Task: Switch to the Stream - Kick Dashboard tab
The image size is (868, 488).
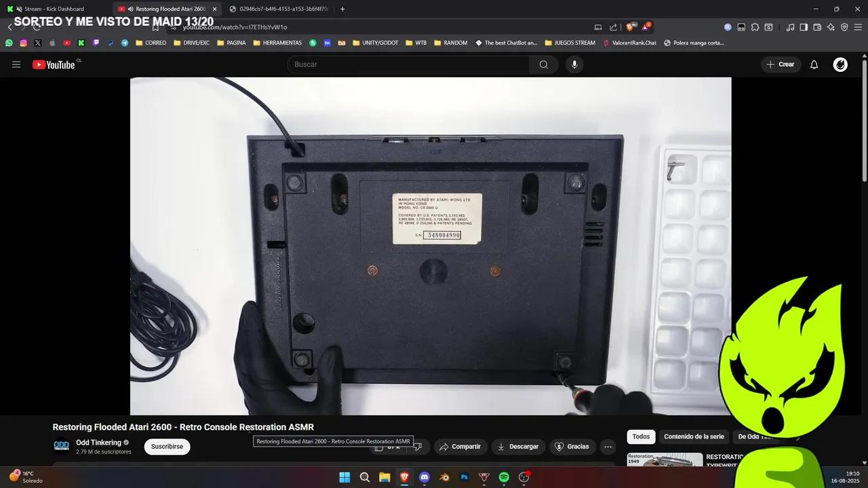Action: [x=56, y=9]
